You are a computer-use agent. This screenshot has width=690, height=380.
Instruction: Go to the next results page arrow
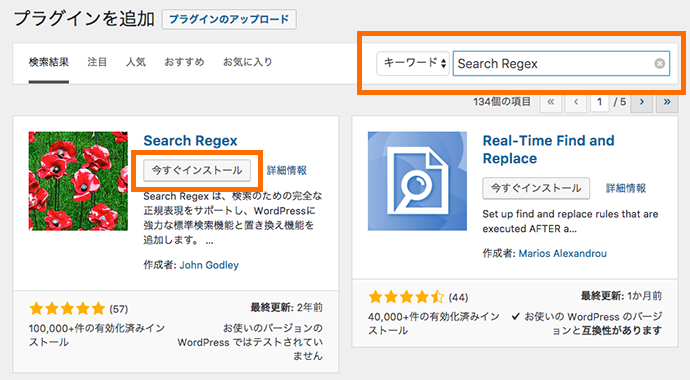pyautogui.click(x=642, y=102)
